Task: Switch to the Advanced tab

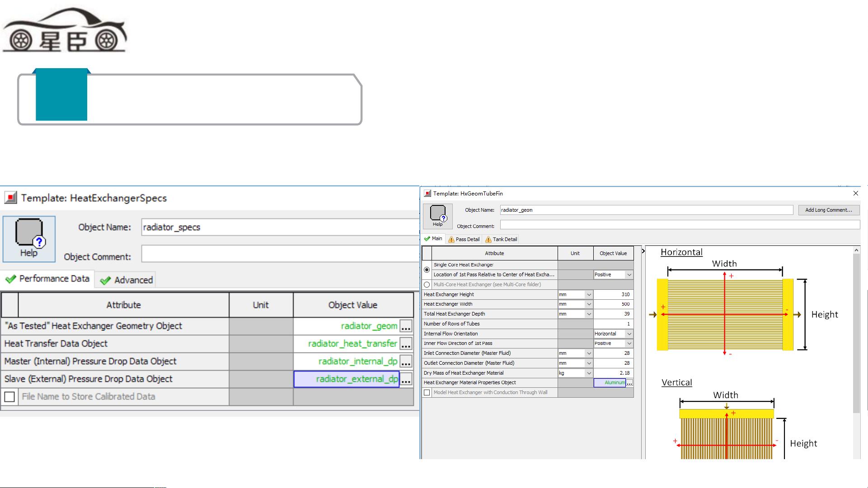Action: pyautogui.click(x=127, y=280)
